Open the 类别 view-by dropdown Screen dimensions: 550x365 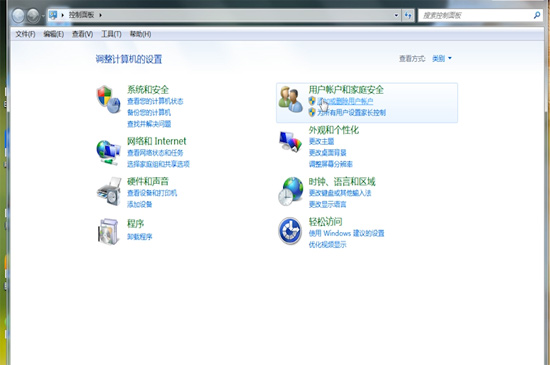tap(442, 59)
